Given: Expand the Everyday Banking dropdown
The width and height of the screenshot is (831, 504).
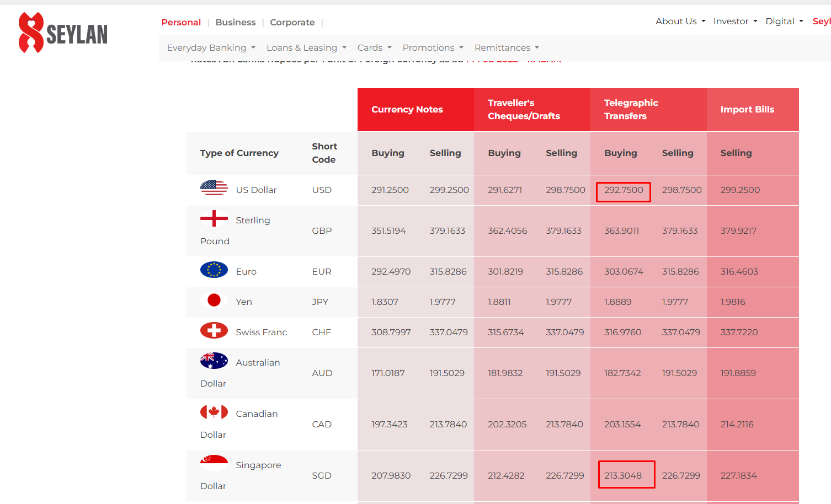Looking at the screenshot, I should pos(211,48).
